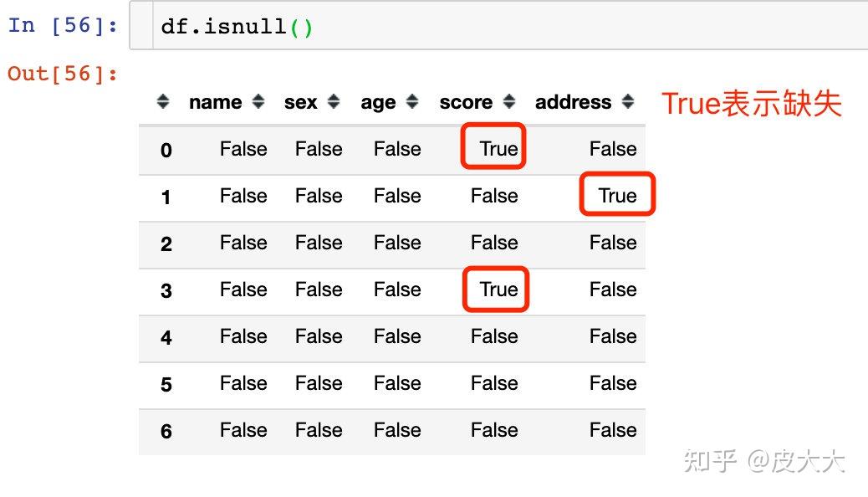Image resolution: width=868 pixels, height=497 pixels.
Task: Sort by the address column arrow icon
Action: click(628, 101)
